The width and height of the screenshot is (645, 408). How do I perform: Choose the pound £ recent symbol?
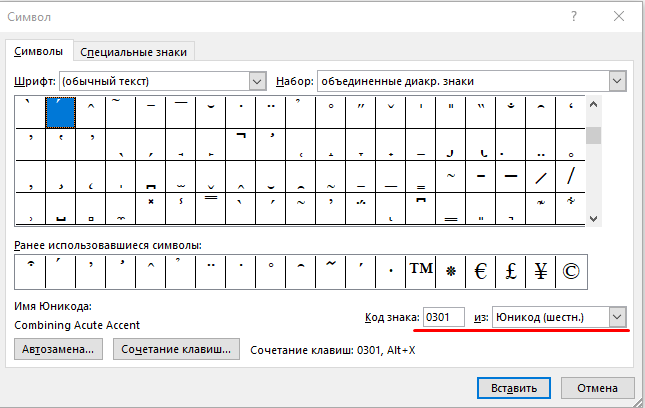[x=510, y=270]
